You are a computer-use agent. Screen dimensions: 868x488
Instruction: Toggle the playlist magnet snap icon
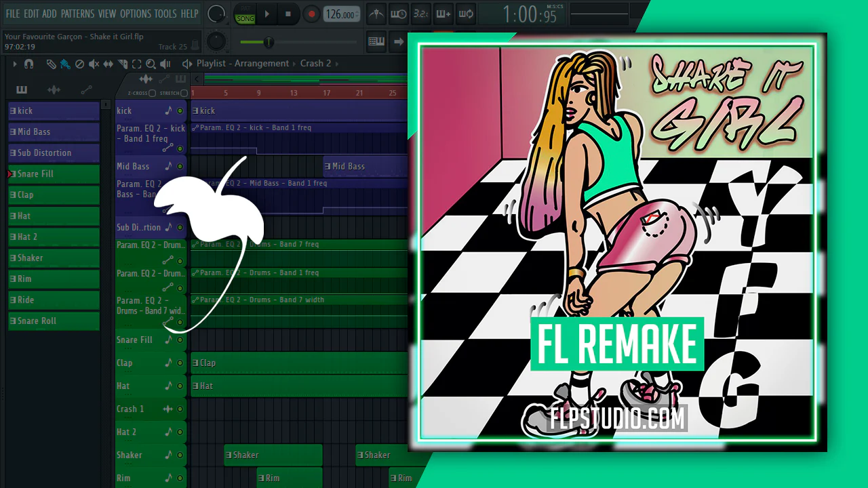click(x=28, y=64)
